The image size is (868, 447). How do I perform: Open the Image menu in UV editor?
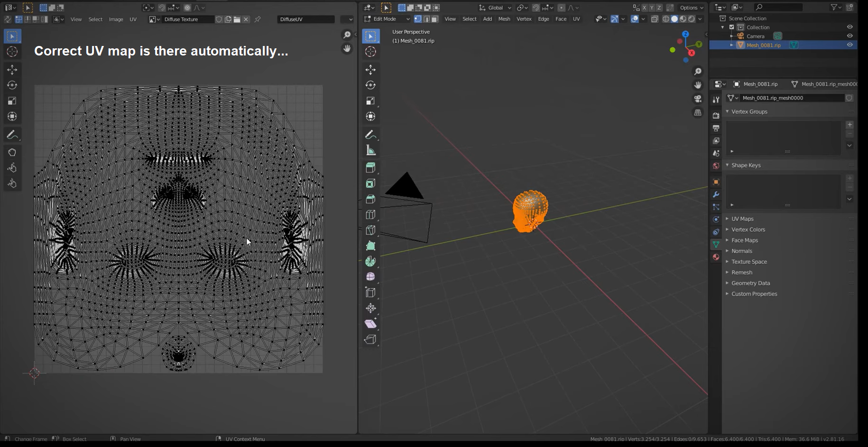pos(116,19)
